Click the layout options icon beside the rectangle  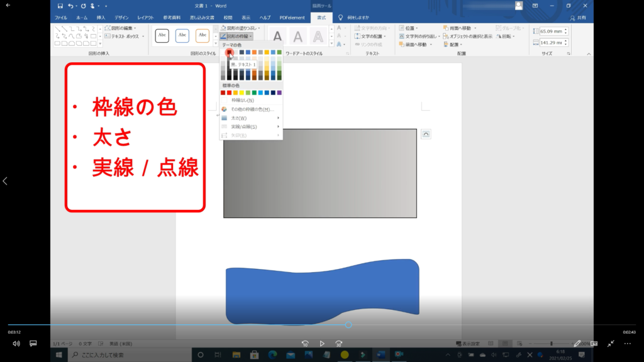click(426, 134)
